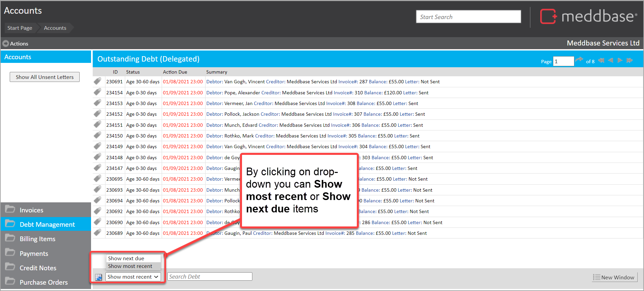Click the Search Debt input field

[210, 277]
